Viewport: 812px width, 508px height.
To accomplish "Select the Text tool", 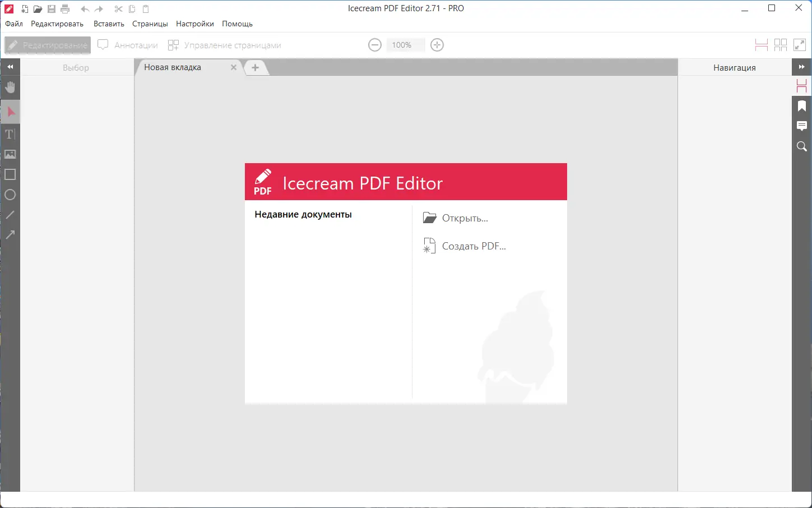I will [10, 134].
